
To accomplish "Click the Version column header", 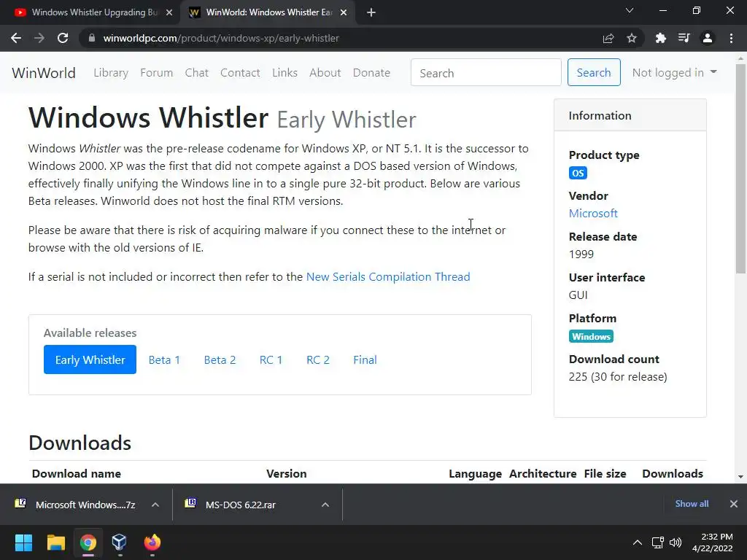I will click(x=286, y=473).
